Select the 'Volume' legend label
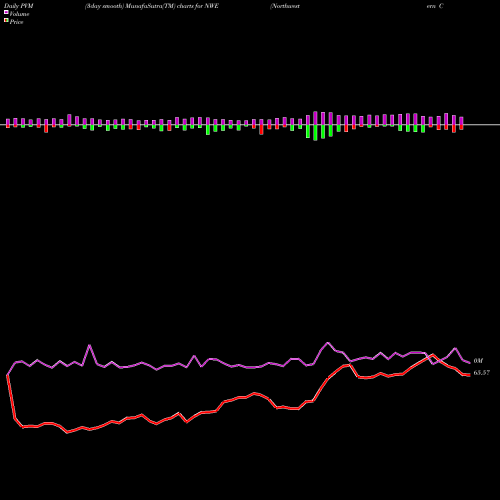 point(19,14)
